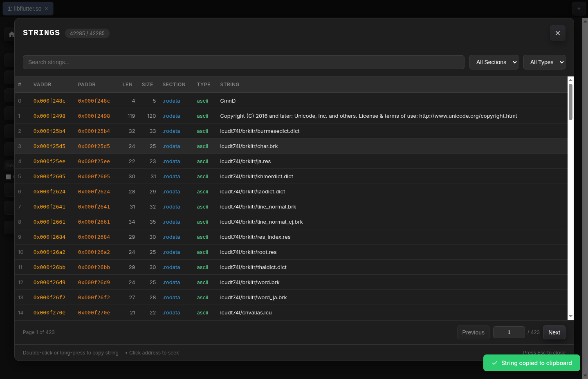Toggle the checkbox in left sidebar

[8, 177]
